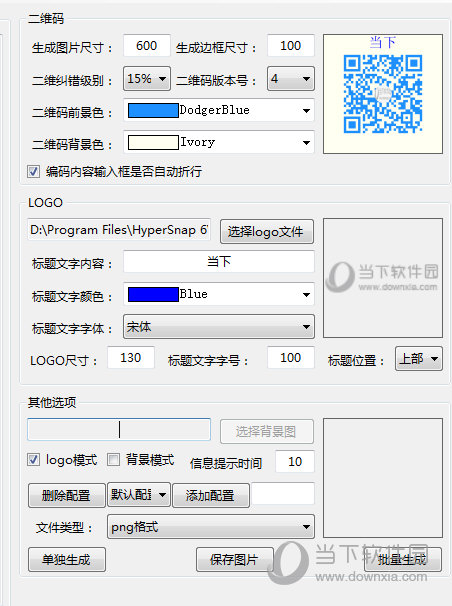
Task: Click the 保存图片 button
Action: [x=234, y=559]
